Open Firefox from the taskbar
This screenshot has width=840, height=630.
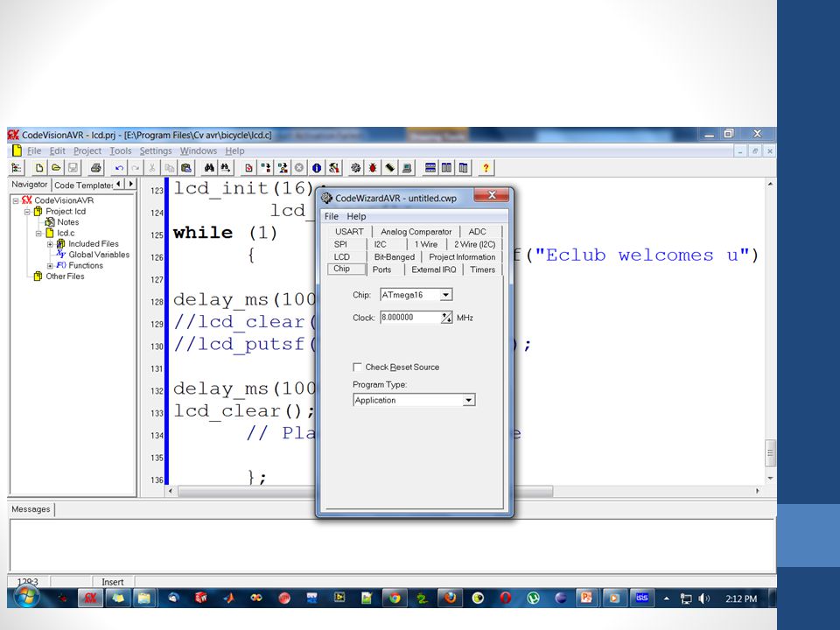(x=450, y=598)
